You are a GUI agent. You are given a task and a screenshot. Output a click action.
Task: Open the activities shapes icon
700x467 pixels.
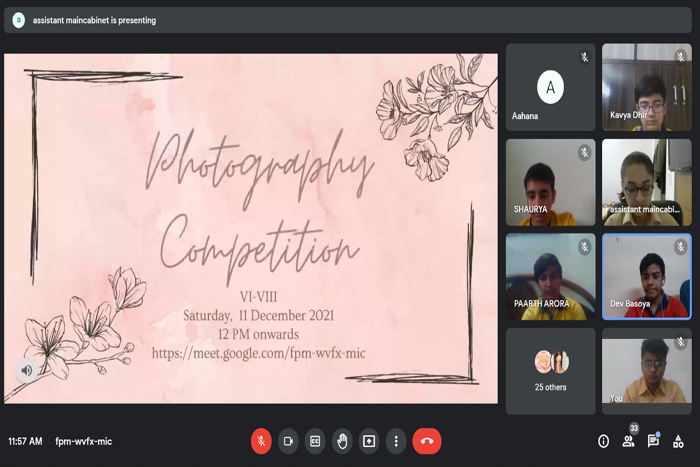[678, 442]
